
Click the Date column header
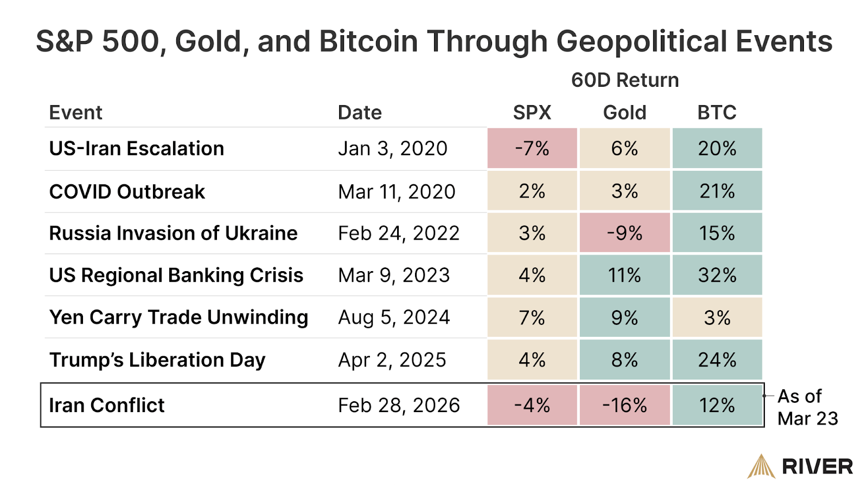[360, 112]
